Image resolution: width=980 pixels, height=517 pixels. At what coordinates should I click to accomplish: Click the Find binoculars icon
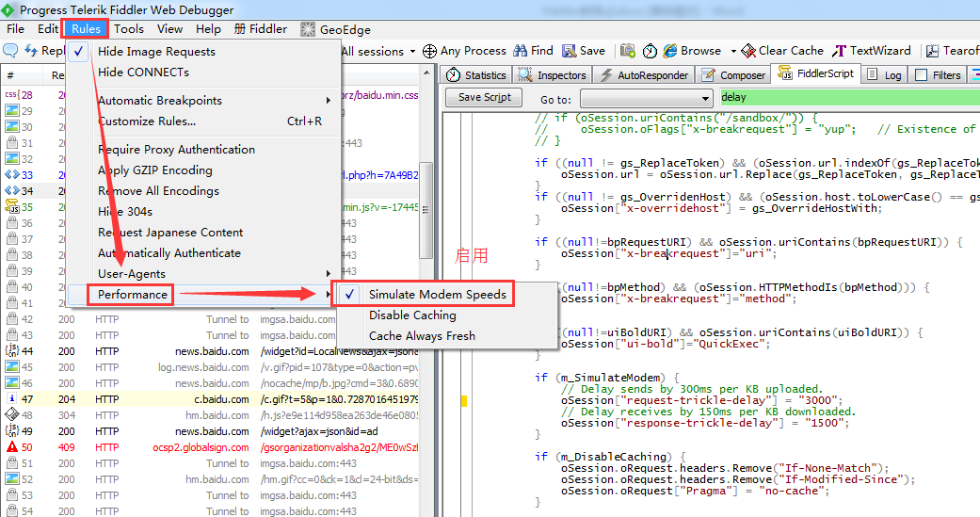click(x=520, y=51)
